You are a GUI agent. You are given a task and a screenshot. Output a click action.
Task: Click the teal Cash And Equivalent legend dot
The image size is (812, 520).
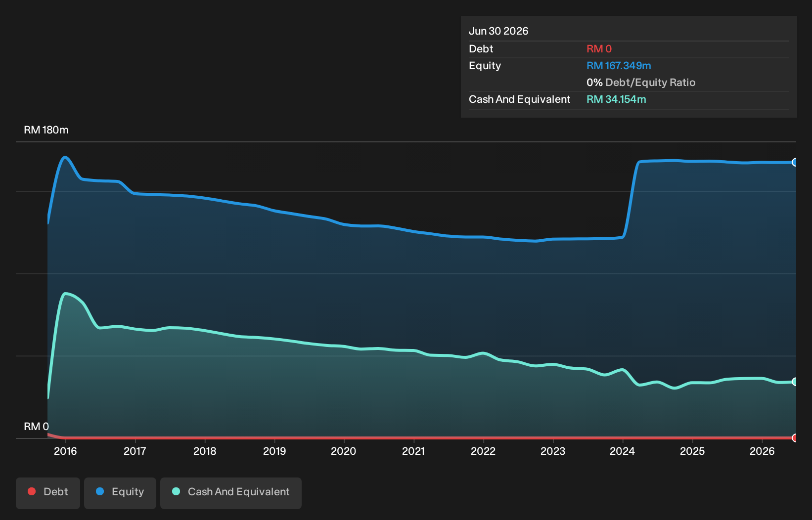[176, 491]
